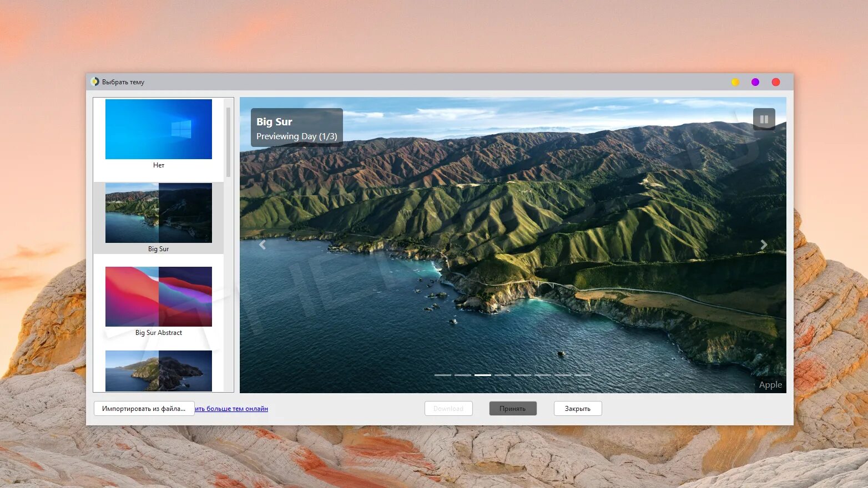Go to the previous preview image arrow
This screenshot has height=488, width=868.
pyautogui.click(x=263, y=245)
